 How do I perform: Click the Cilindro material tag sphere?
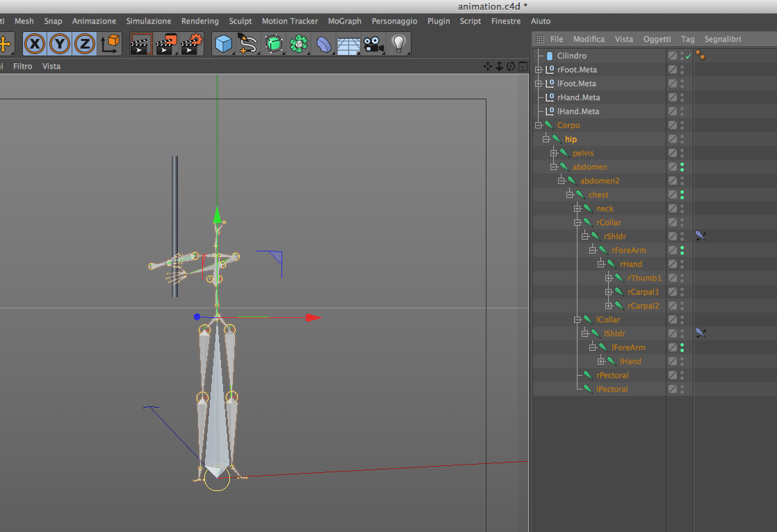pos(701,56)
